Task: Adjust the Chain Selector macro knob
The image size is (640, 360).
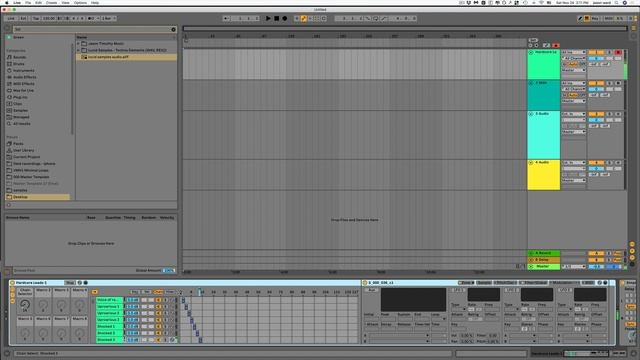Action: point(25,304)
